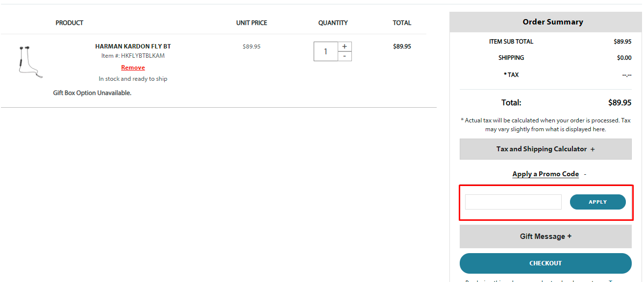Open the HARMAN KARDON FLY BT product title
Image resolution: width=644 pixels, height=282 pixels.
(x=133, y=47)
